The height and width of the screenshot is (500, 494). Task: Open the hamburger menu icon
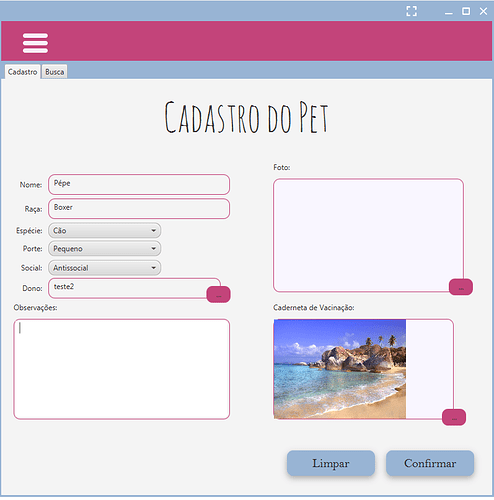35,43
